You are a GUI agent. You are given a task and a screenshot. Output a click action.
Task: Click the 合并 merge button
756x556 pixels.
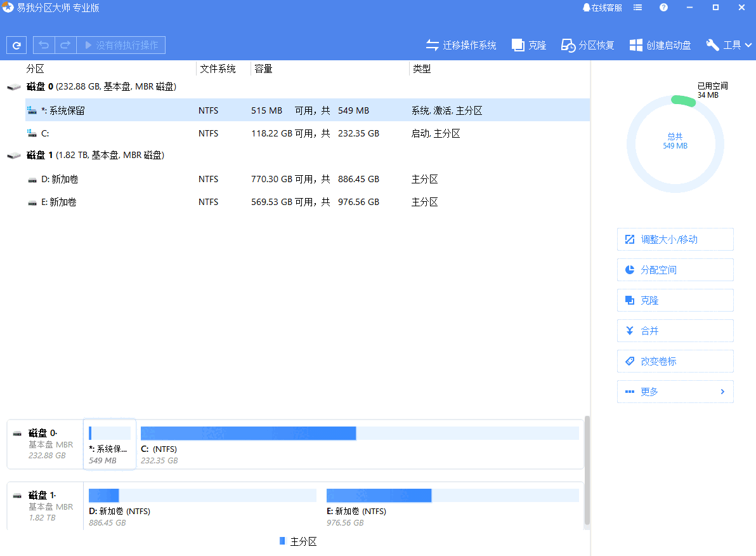click(x=675, y=331)
